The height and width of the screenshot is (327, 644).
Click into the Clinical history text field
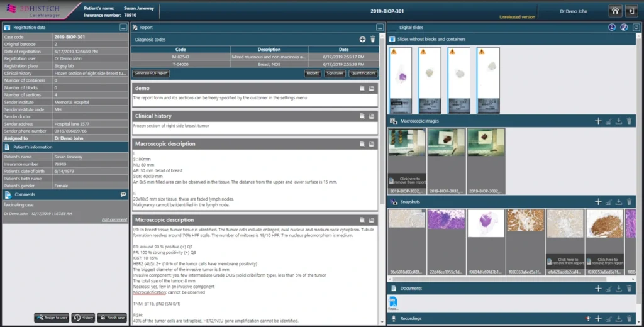coord(255,128)
